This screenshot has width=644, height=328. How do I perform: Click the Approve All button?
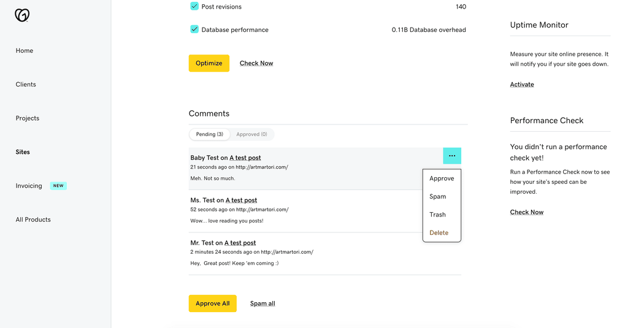pyautogui.click(x=213, y=303)
